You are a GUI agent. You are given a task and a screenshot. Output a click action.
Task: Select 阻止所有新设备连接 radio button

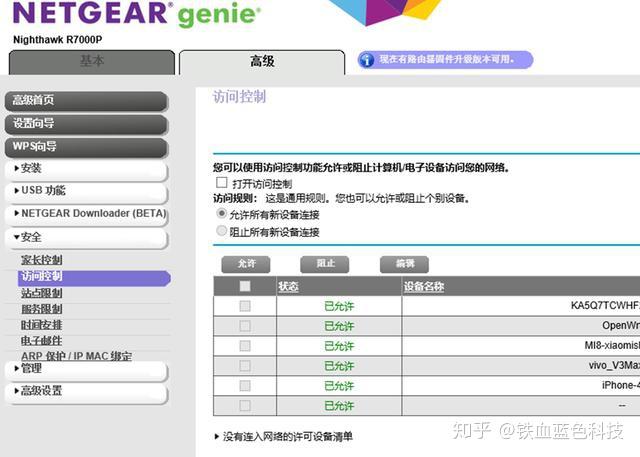pos(221,231)
